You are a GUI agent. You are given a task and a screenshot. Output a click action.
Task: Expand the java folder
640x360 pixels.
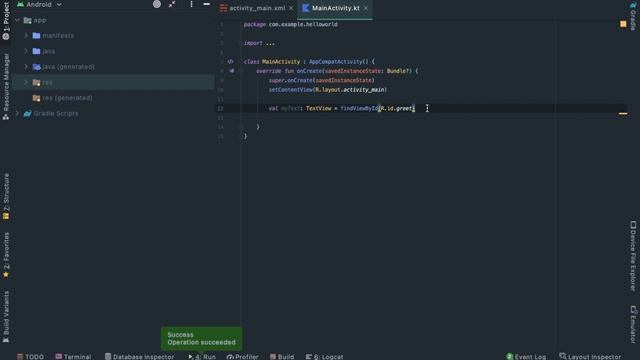26,51
